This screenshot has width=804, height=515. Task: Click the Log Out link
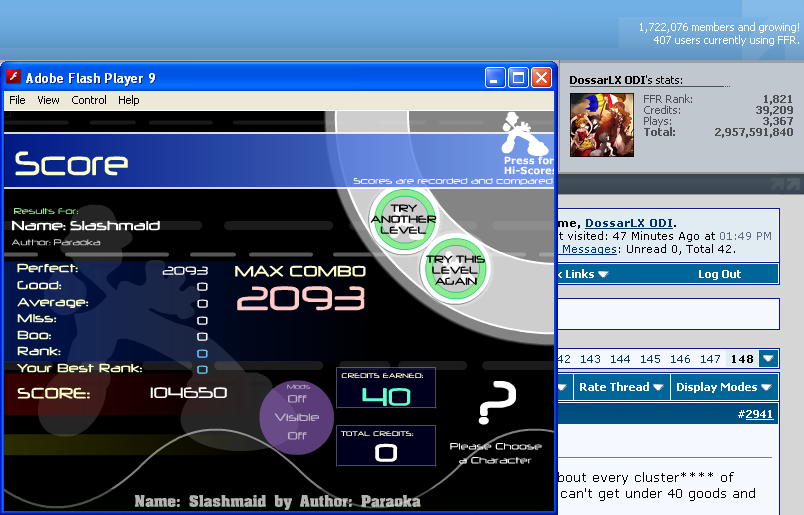click(719, 274)
